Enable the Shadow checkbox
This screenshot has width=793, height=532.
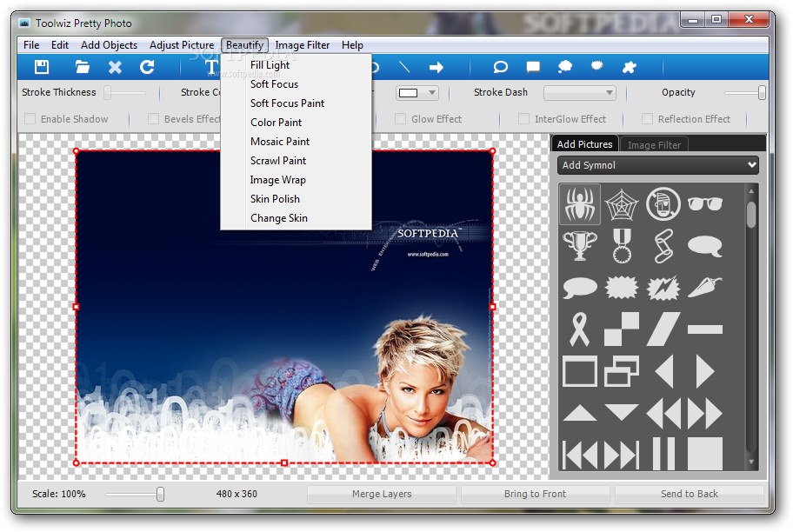(x=30, y=119)
